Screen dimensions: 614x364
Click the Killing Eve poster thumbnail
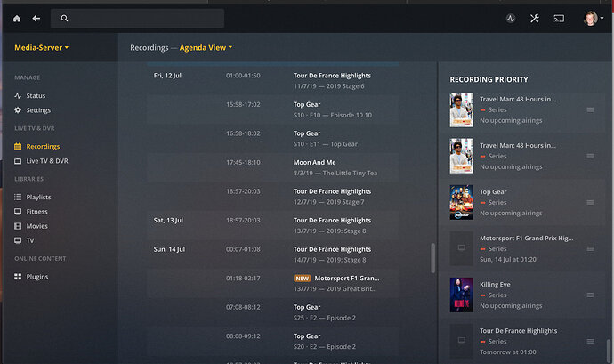[x=461, y=295]
